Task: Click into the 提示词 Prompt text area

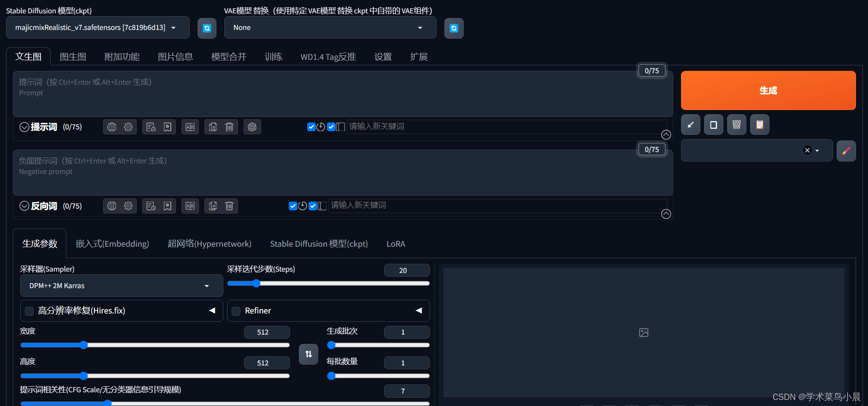Action: click(343, 94)
